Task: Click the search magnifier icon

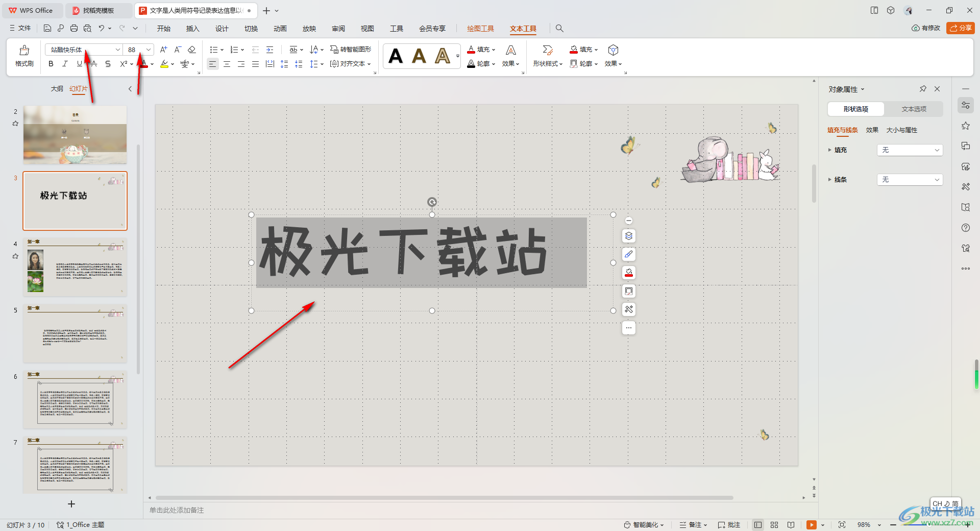Action: coord(559,29)
